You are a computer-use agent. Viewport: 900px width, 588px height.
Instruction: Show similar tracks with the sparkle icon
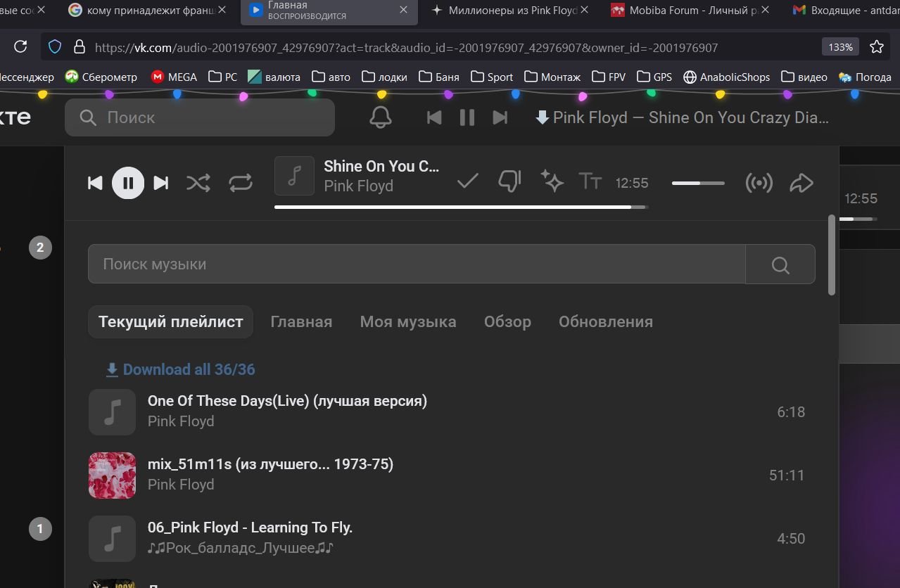point(552,181)
